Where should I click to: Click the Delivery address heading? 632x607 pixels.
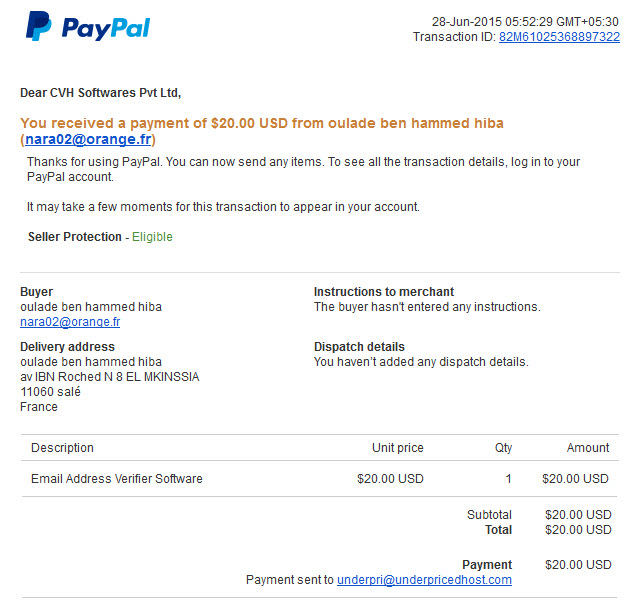pos(67,347)
